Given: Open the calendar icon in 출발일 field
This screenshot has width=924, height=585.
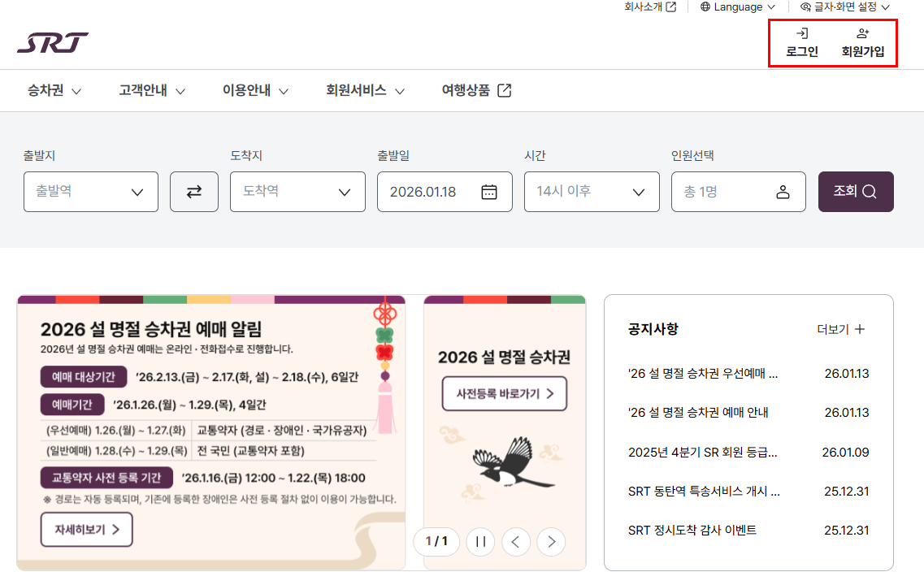Looking at the screenshot, I should coord(489,192).
